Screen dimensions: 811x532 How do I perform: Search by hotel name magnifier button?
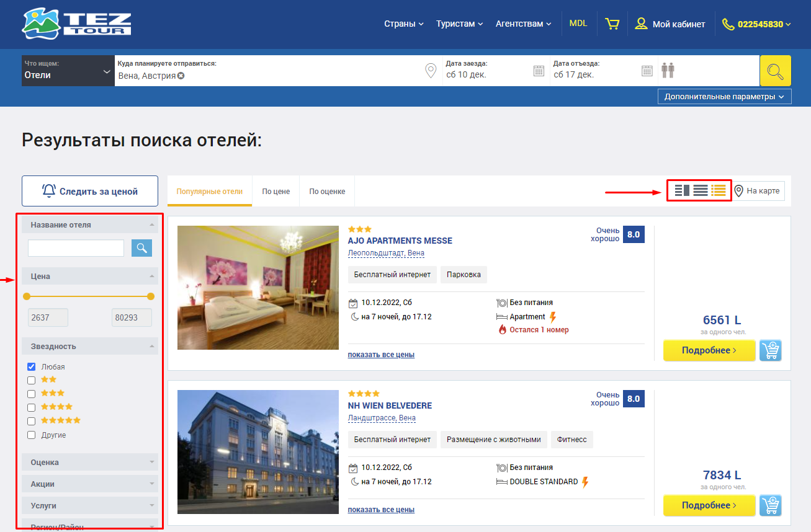[x=141, y=248]
